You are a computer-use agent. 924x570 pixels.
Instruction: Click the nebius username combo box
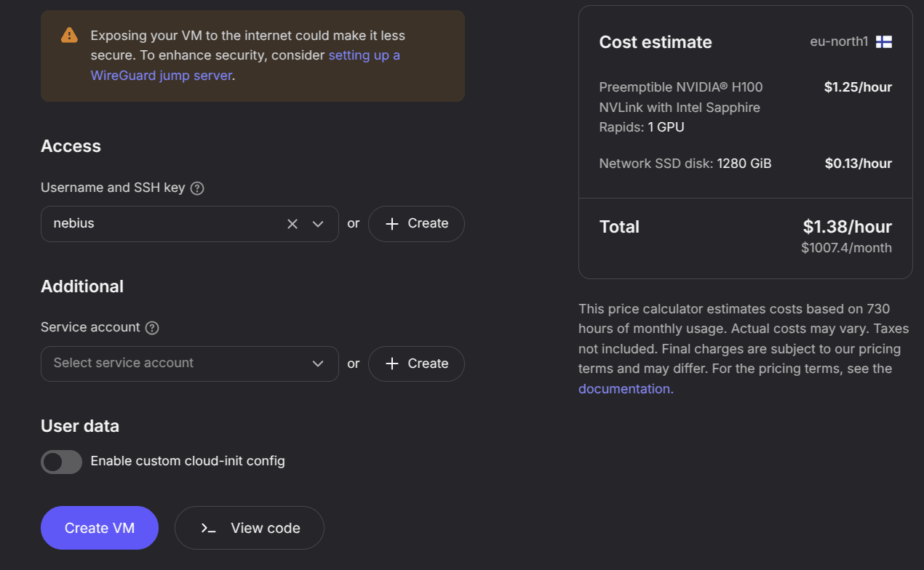coord(160,224)
